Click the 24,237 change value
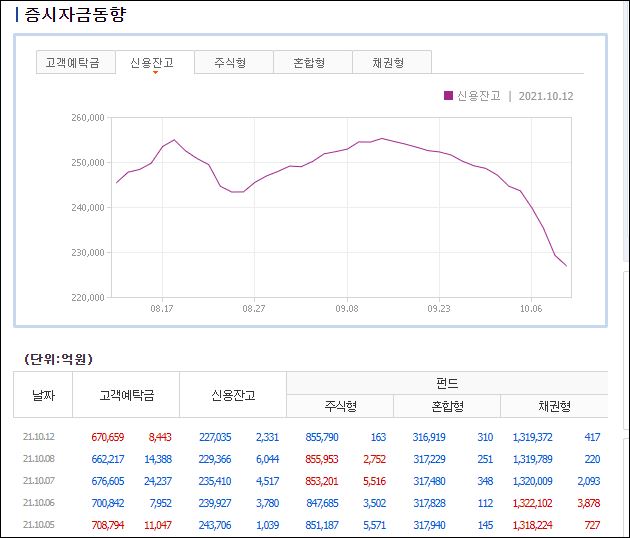630x538 pixels. [x=158, y=481]
